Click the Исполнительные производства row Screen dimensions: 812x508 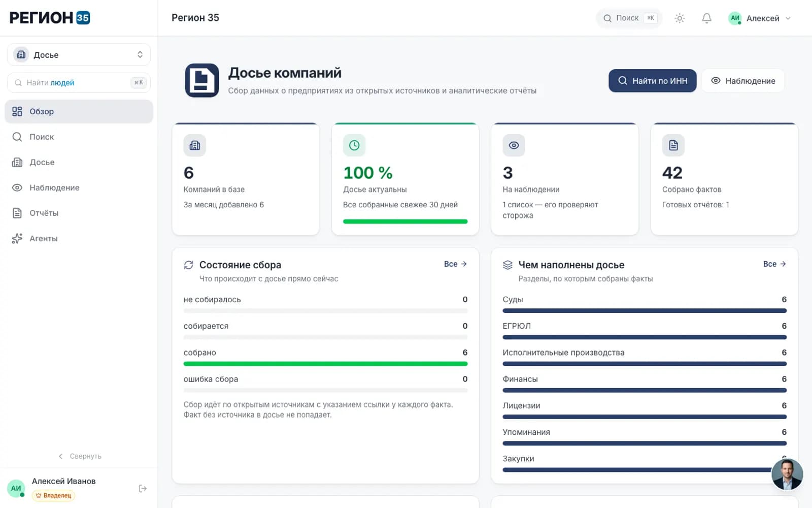(645, 357)
